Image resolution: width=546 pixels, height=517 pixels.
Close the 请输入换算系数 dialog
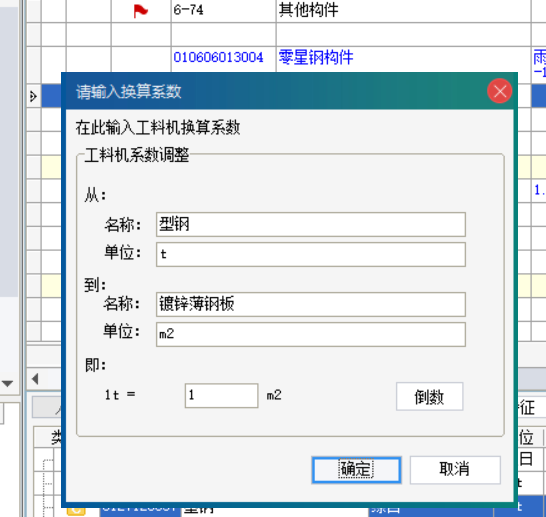499,91
